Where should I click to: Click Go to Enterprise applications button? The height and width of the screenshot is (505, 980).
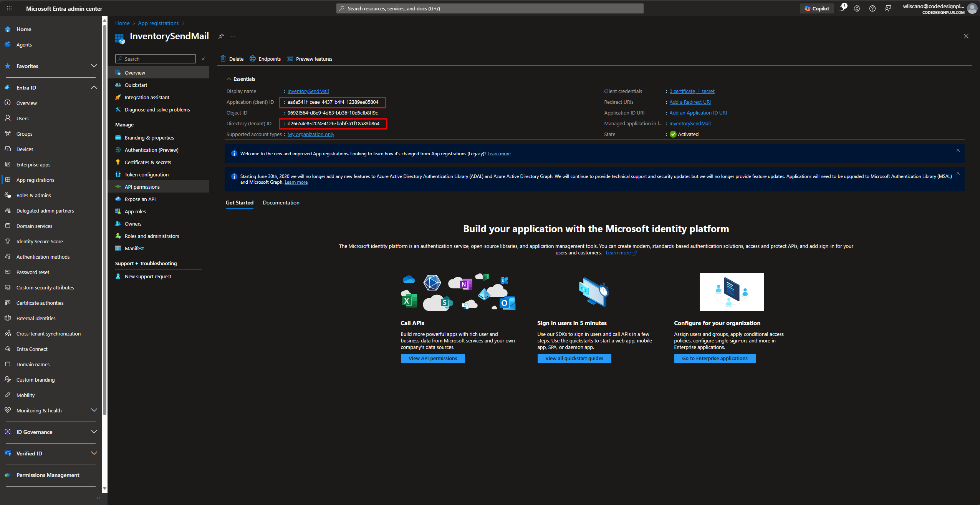click(715, 358)
